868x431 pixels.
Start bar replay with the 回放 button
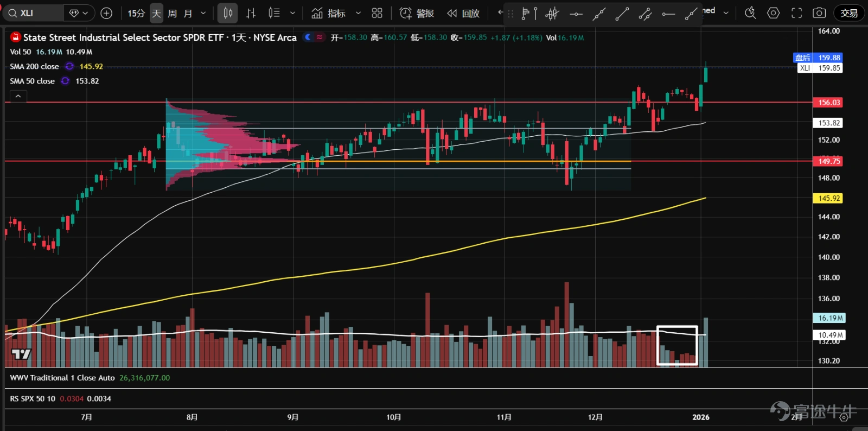coord(463,13)
